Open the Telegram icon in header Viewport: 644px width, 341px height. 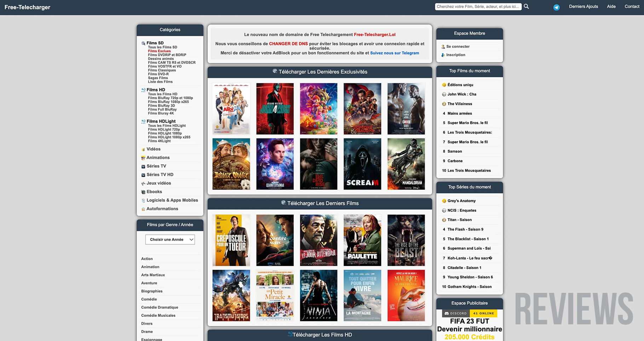pyautogui.click(x=557, y=7)
